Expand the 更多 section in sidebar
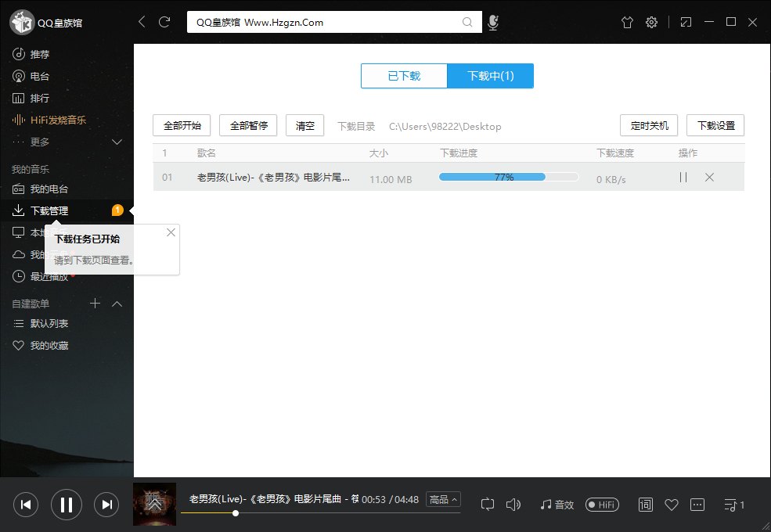 [x=117, y=142]
